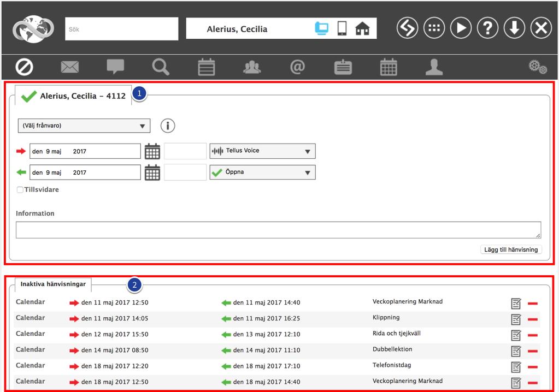Edit the 18 maj Veckoplanering Marknad entry
This screenshot has width=559, height=392.
(x=516, y=383)
